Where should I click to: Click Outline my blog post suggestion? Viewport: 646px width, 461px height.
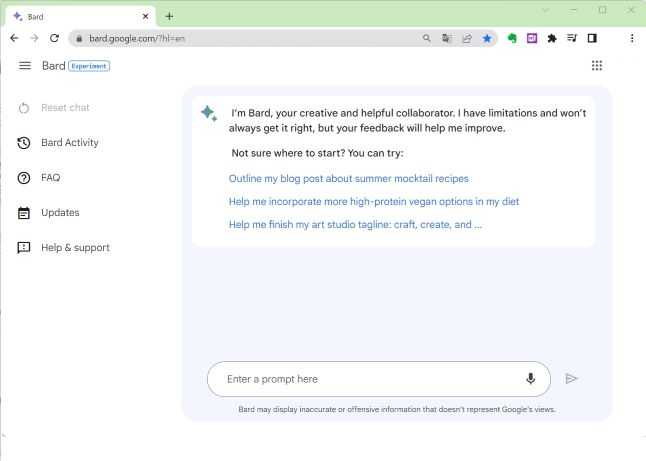[x=349, y=178]
